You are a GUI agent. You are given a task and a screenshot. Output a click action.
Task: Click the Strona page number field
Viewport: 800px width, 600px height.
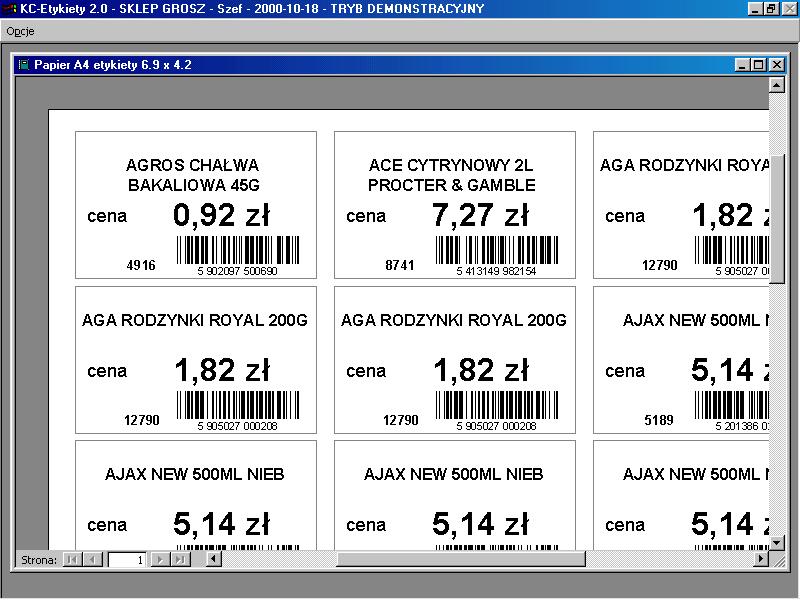[127, 560]
